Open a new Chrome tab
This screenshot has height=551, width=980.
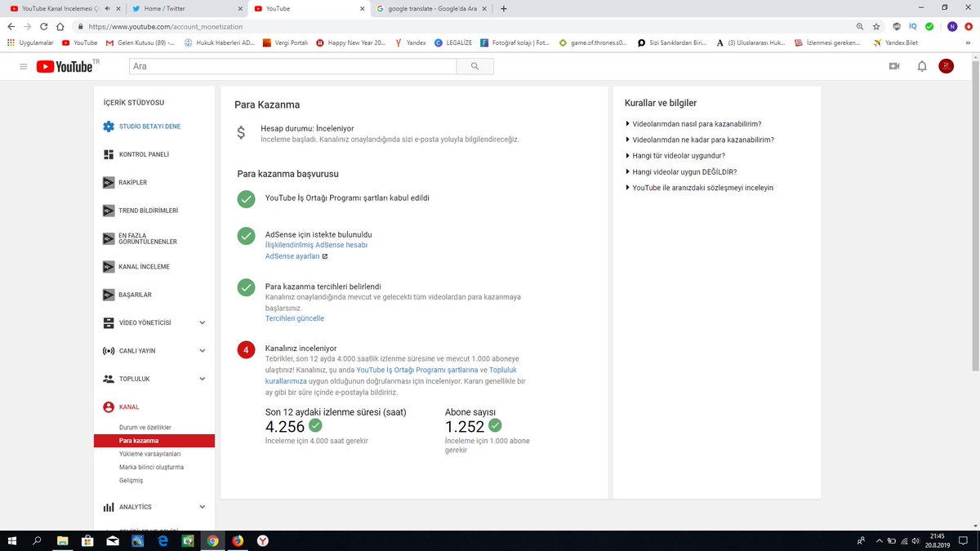click(503, 9)
